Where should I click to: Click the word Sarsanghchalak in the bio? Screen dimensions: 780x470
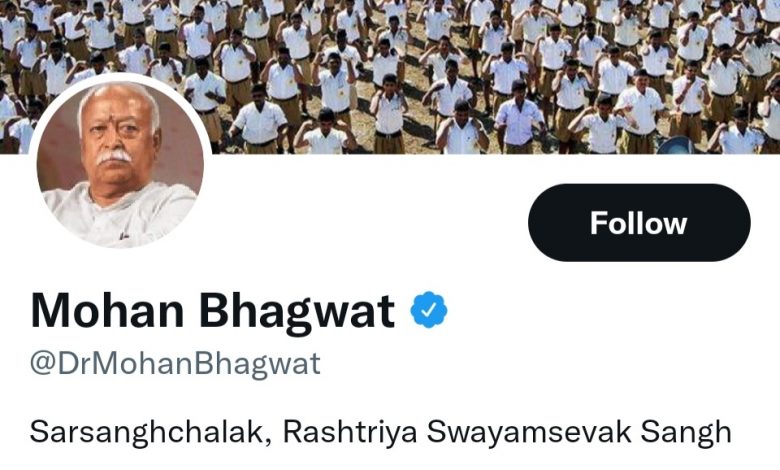150,432
